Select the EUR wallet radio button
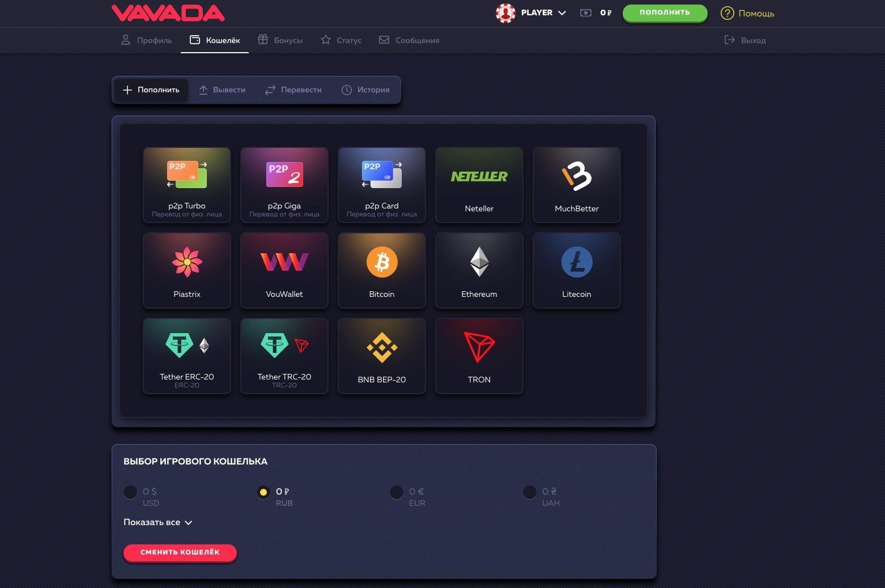 point(397,492)
